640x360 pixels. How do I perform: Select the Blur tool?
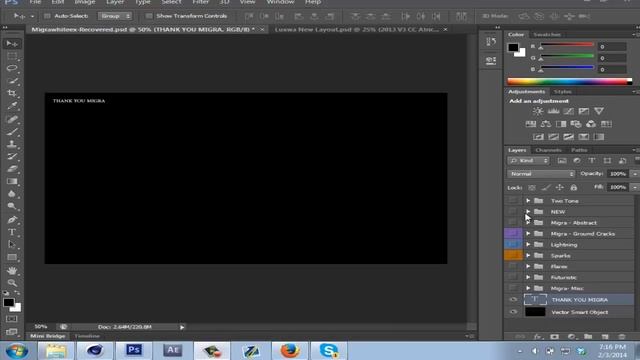12,194
